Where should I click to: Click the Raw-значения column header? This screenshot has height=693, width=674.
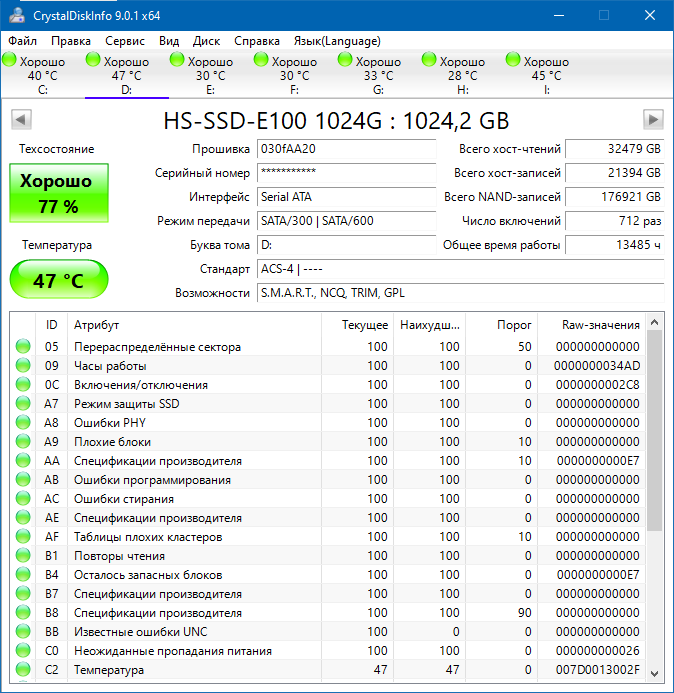591,325
